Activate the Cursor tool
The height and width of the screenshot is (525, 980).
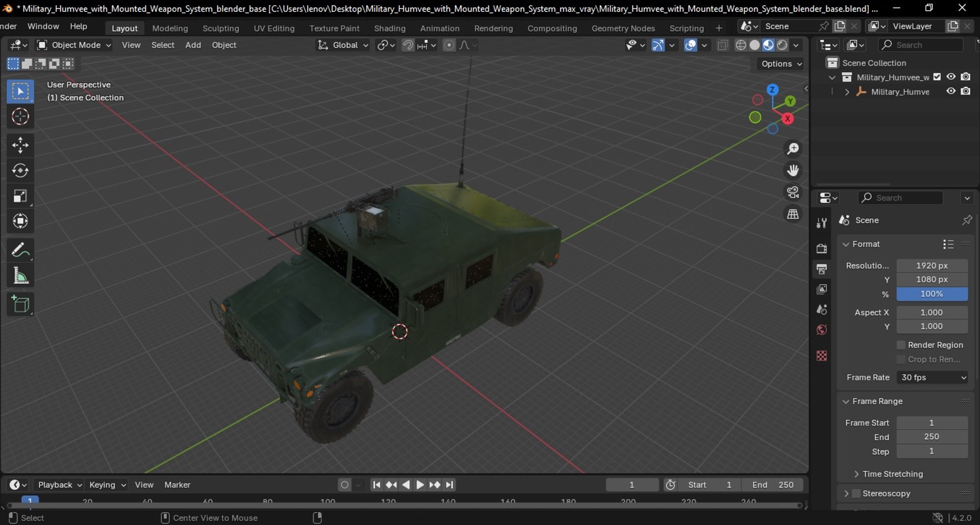20,117
